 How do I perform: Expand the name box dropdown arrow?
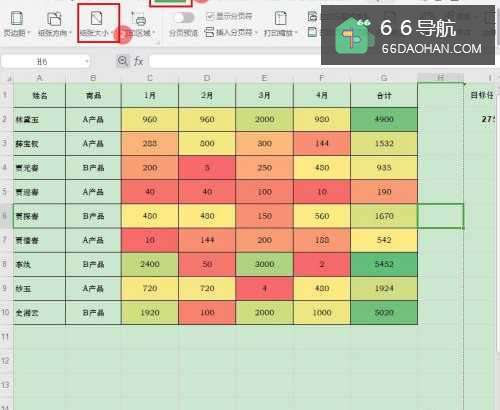click(86, 61)
